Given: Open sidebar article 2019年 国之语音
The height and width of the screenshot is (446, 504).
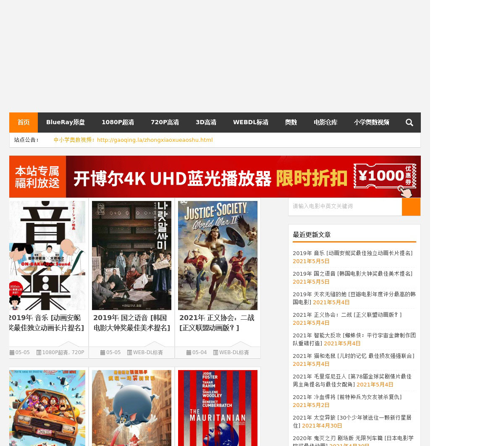Looking at the screenshot, I should coord(352,274).
